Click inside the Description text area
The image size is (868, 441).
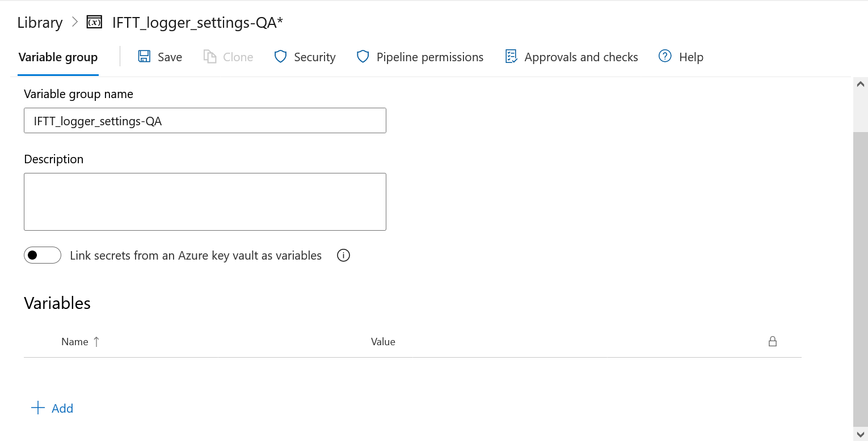pos(205,202)
